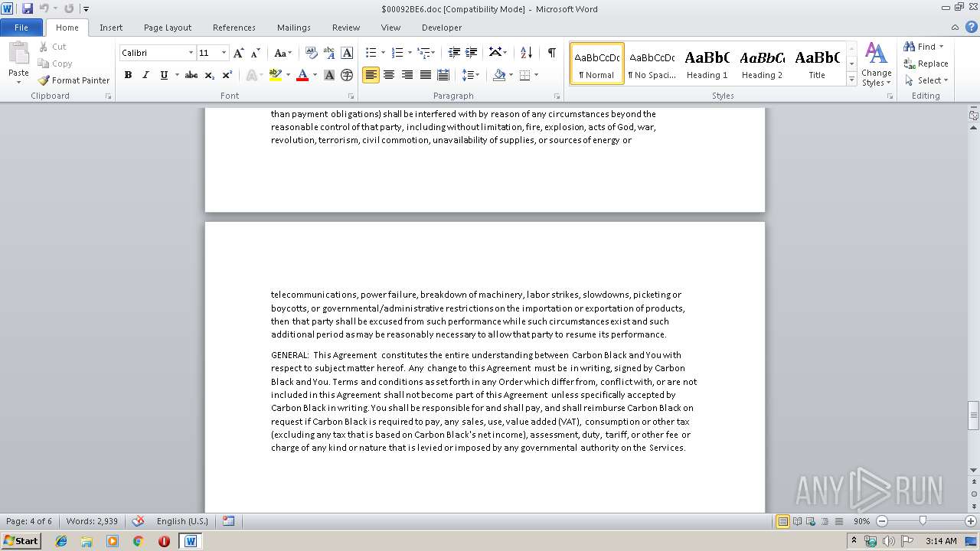Click Print Layout view icon in status bar
Viewport: 980px width, 551px height.
782,521
